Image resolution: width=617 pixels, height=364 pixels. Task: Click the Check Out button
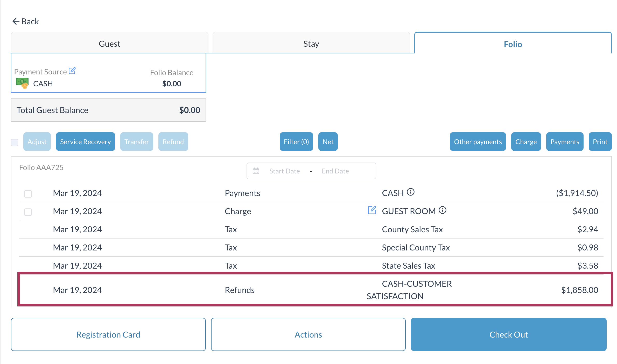pos(508,334)
